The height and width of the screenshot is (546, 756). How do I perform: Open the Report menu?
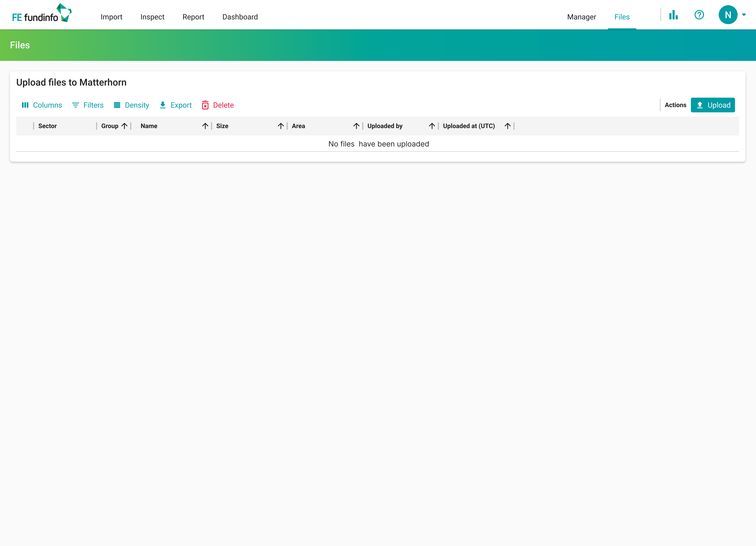coord(193,17)
